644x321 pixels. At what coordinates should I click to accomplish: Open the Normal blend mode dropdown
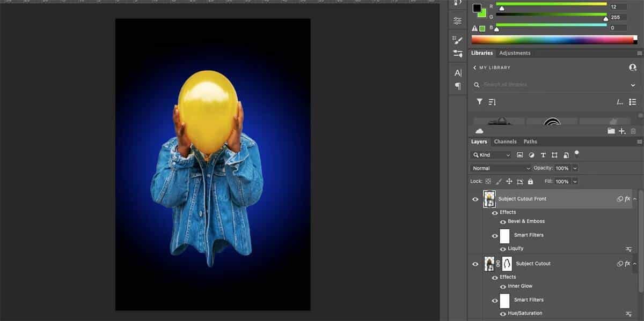pos(499,168)
